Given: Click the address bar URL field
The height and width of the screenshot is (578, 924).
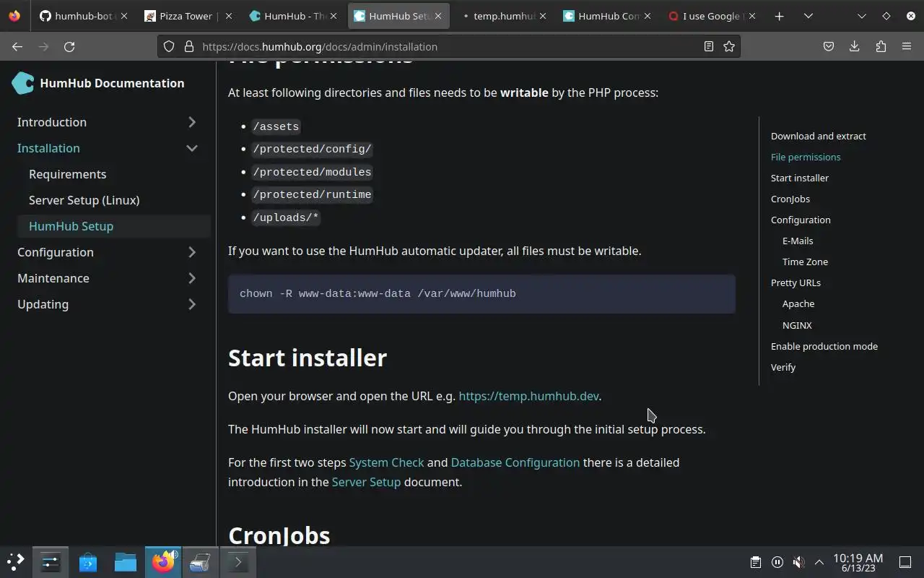Looking at the screenshot, I should [448, 46].
